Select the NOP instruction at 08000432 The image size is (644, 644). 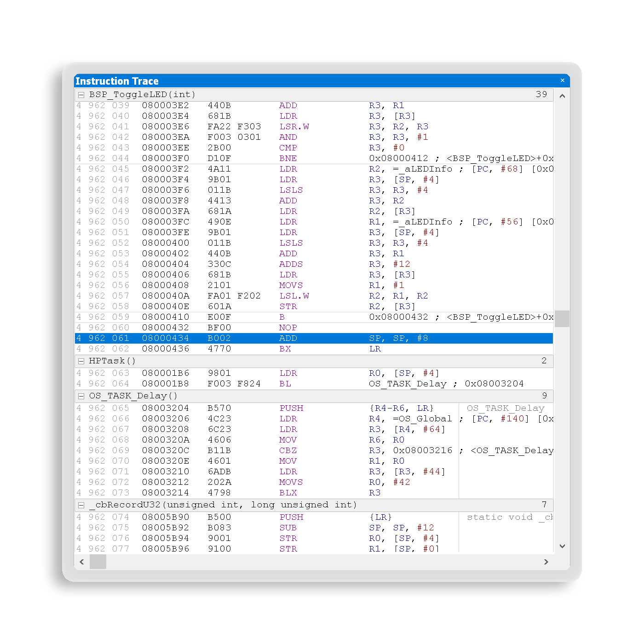[x=313, y=328]
